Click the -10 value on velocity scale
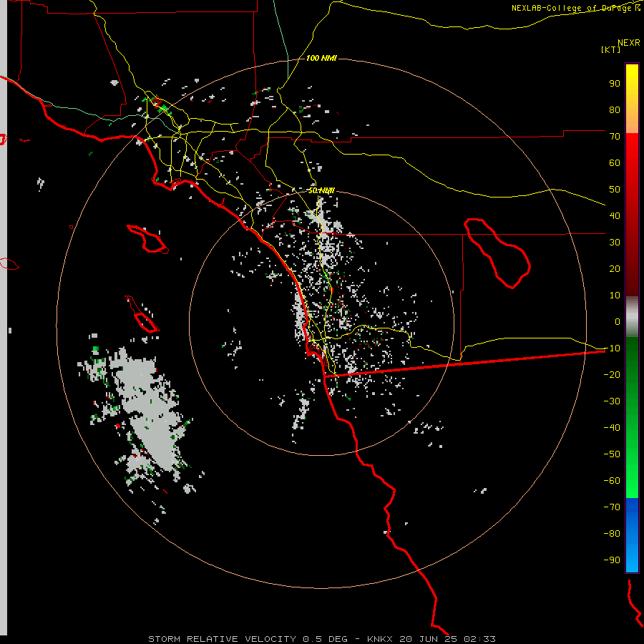This screenshot has width=644, height=644. (x=612, y=348)
